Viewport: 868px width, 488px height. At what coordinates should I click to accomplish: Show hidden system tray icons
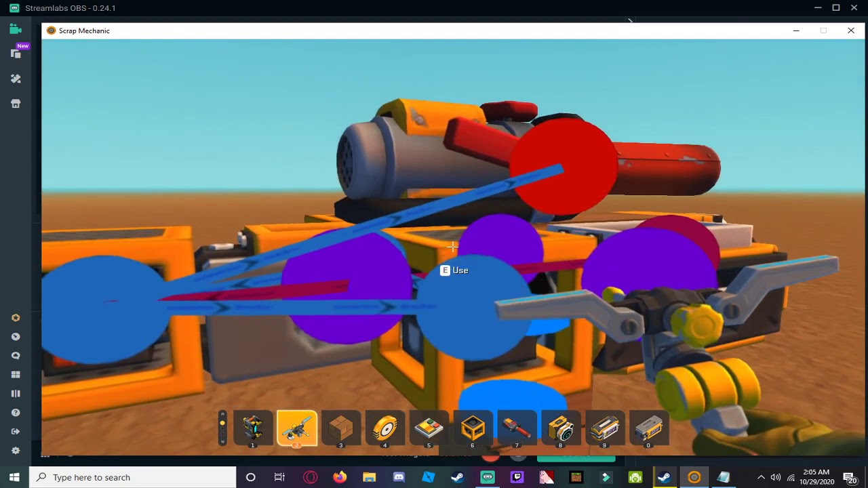pyautogui.click(x=761, y=477)
